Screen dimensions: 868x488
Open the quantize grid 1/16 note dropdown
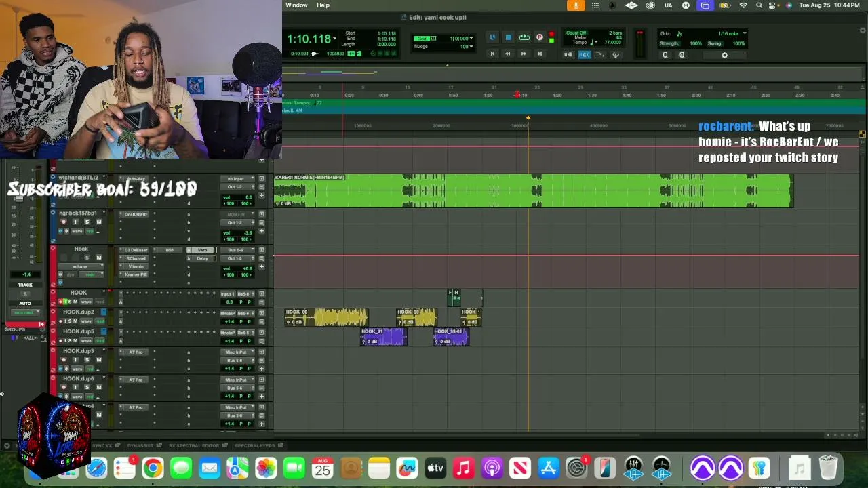[745, 33]
